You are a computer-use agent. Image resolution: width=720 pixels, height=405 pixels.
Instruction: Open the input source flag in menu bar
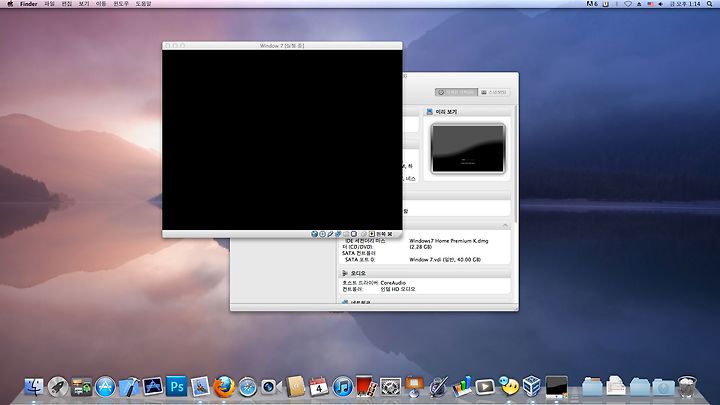click(650, 4)
